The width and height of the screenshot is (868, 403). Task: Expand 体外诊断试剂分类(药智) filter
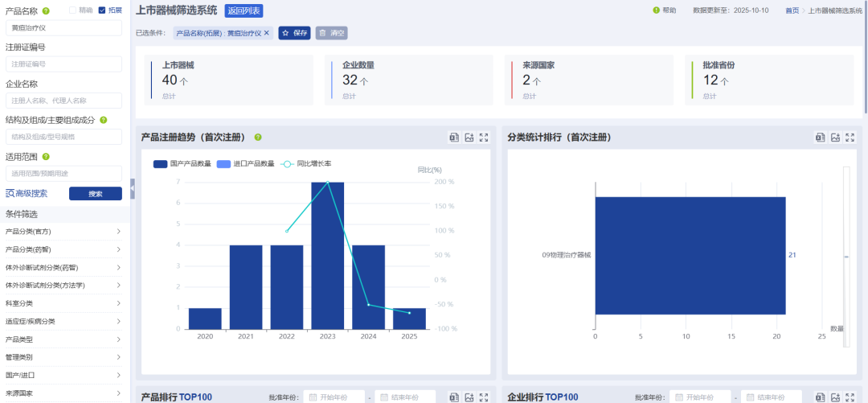63,267
